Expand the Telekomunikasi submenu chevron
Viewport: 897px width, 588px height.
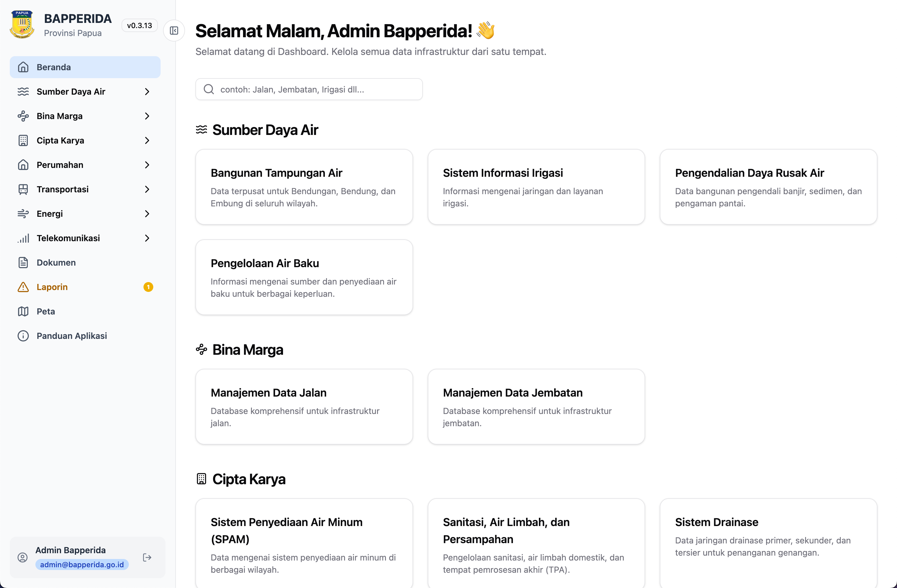tap(147, 238)
